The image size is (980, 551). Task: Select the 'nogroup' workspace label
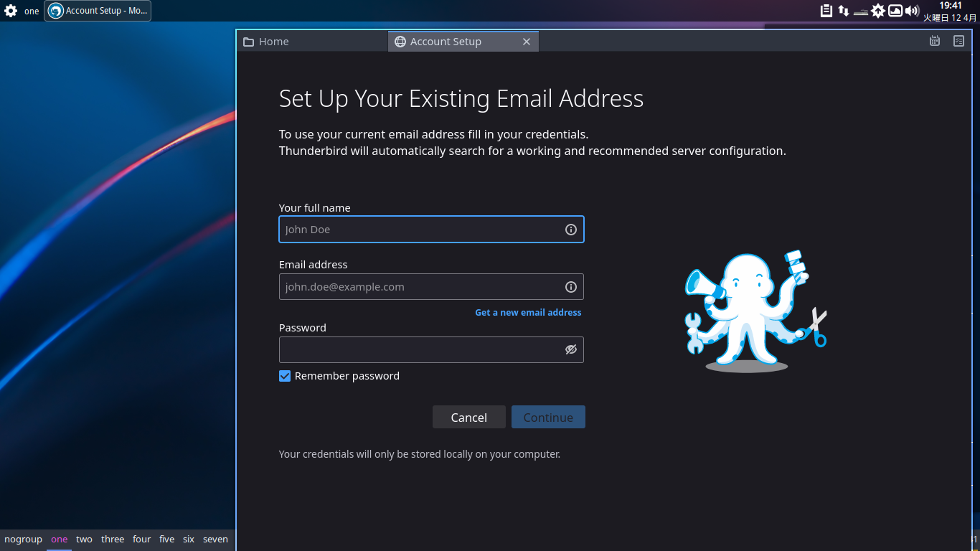tap(23, 540)
